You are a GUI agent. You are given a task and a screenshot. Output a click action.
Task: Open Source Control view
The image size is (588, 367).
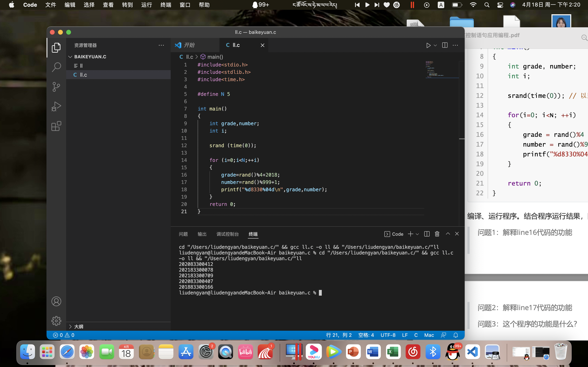point(56,87)
